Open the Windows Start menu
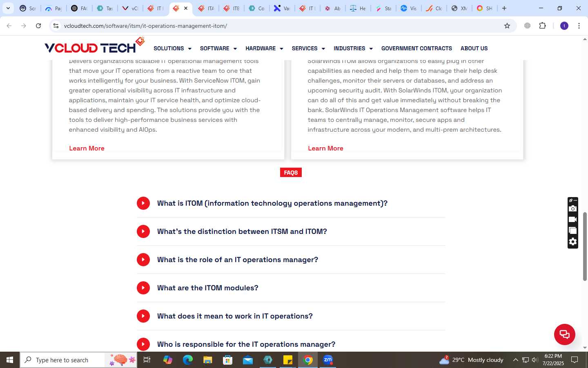 10,360
